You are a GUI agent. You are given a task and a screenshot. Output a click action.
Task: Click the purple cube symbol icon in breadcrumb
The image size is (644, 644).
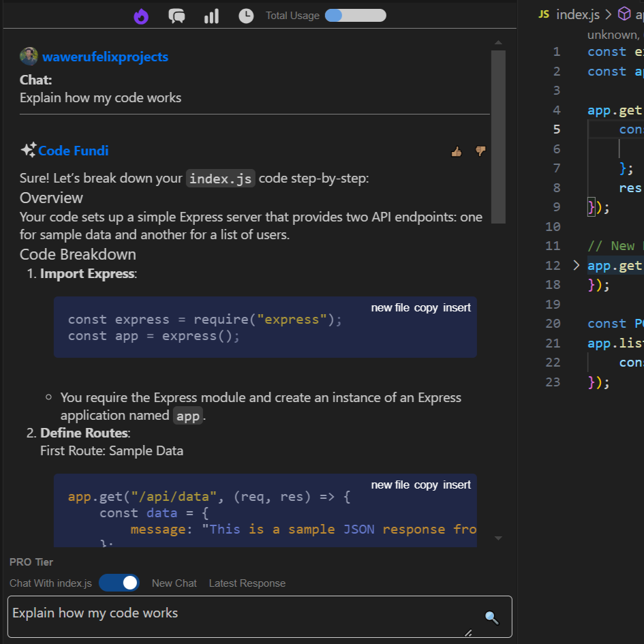coord(624,14)
